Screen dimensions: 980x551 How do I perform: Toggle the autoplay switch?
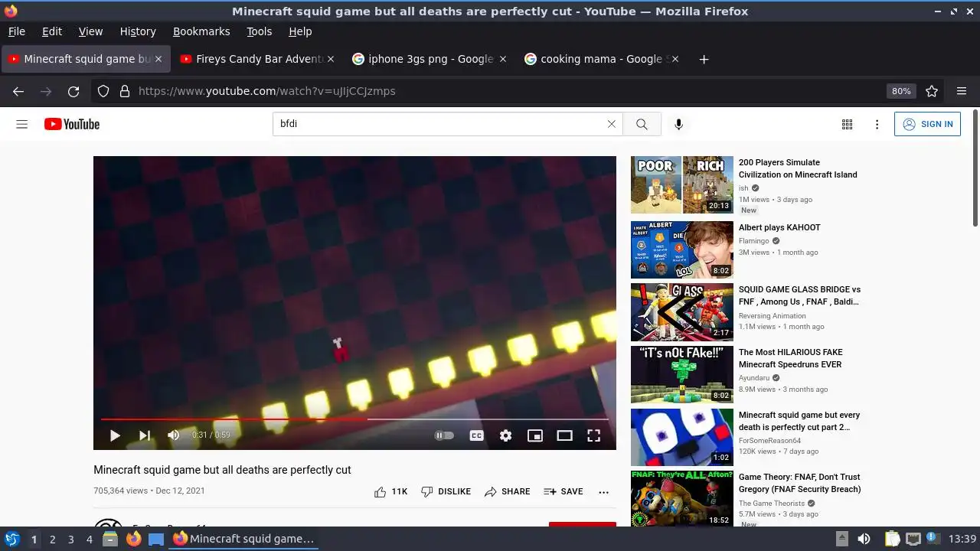click(444, 435)
